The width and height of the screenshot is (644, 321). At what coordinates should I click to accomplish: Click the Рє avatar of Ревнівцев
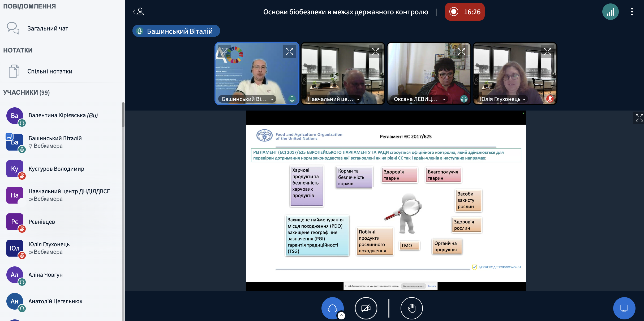click(x=15, y=222)
